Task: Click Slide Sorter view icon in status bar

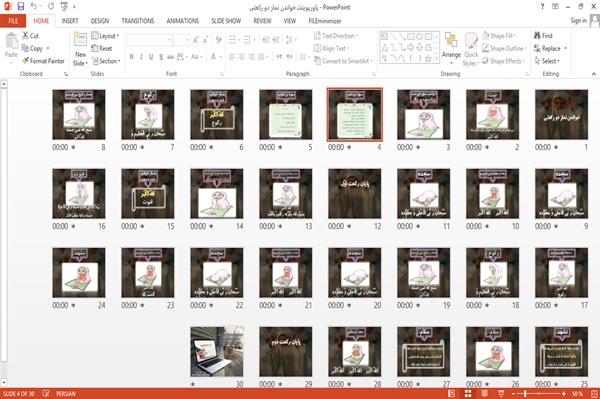Action: tap(468, 394)
